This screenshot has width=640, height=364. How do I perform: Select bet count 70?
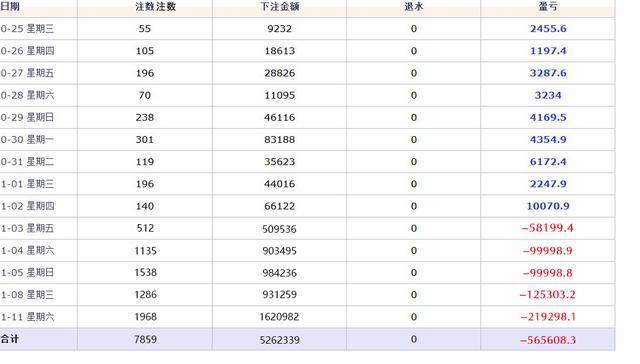145,95
